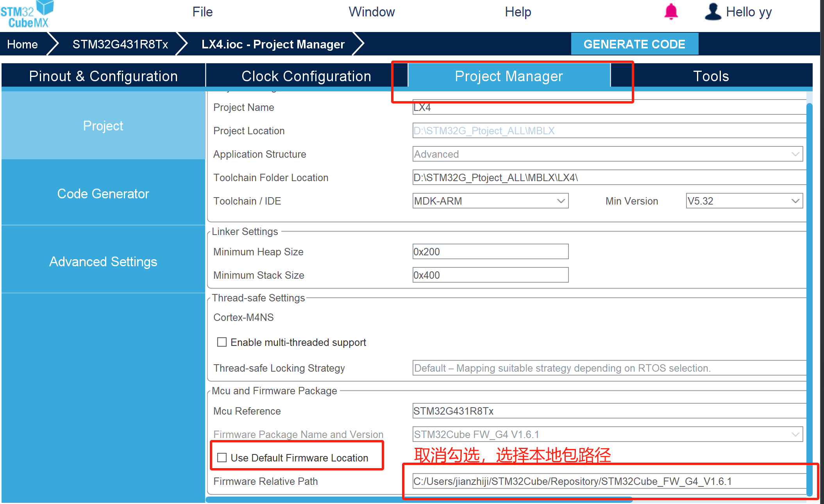Viewport: 824px width, 504px height.
Task: Click the STM32CubeMX logo icon
Action: click(x=27, y=14)
